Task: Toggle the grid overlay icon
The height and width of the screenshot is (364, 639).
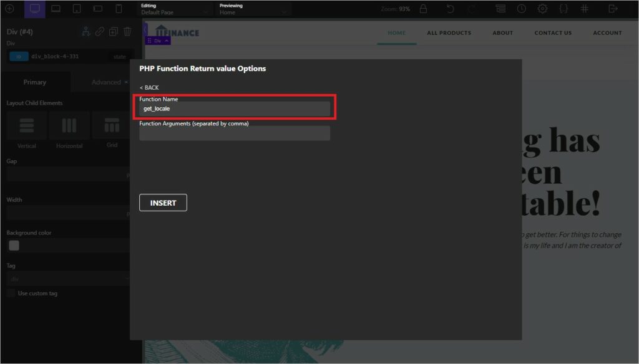Action: 584,8
